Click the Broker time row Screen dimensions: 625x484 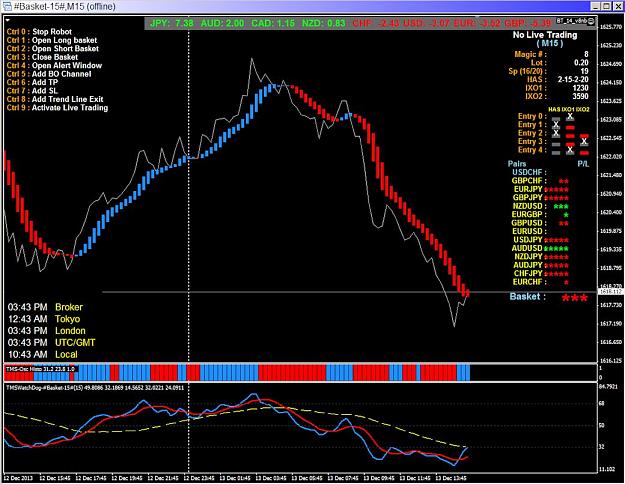[x=45, y=307]
